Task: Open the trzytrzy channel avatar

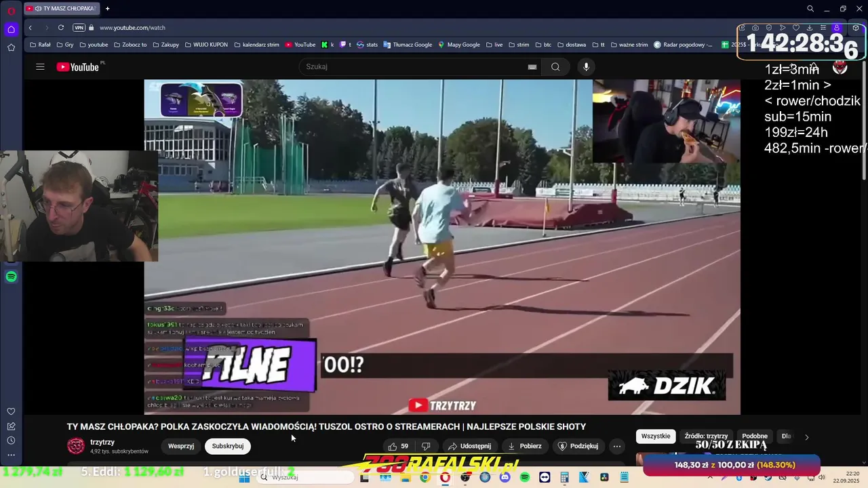Action: click(76, 445)
